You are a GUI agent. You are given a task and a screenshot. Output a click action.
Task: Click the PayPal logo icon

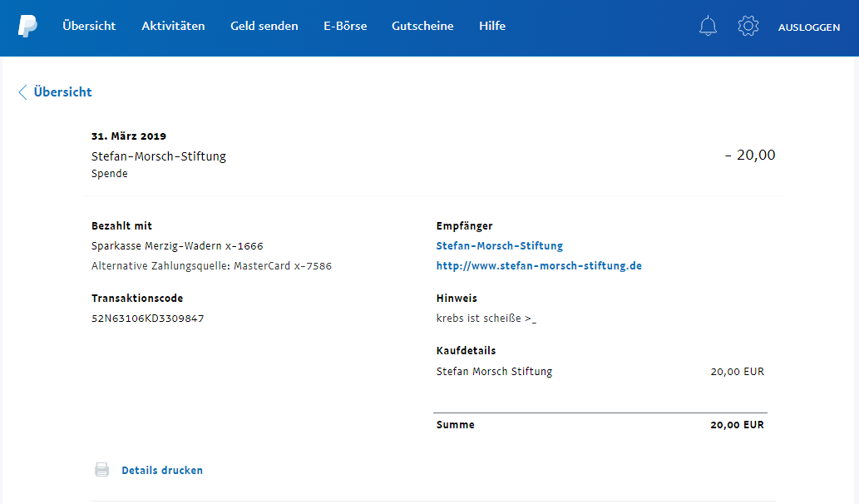28,26
